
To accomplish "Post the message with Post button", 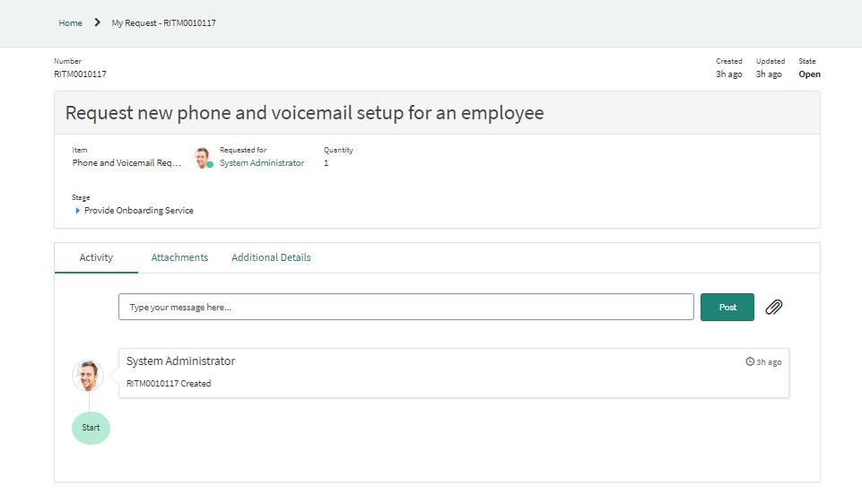I will 727,308.
